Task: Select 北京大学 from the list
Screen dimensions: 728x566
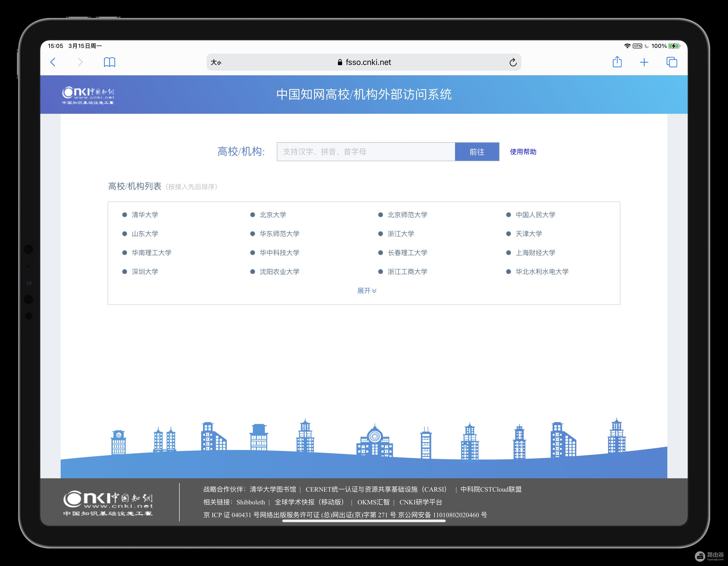Action: point(273,215)
